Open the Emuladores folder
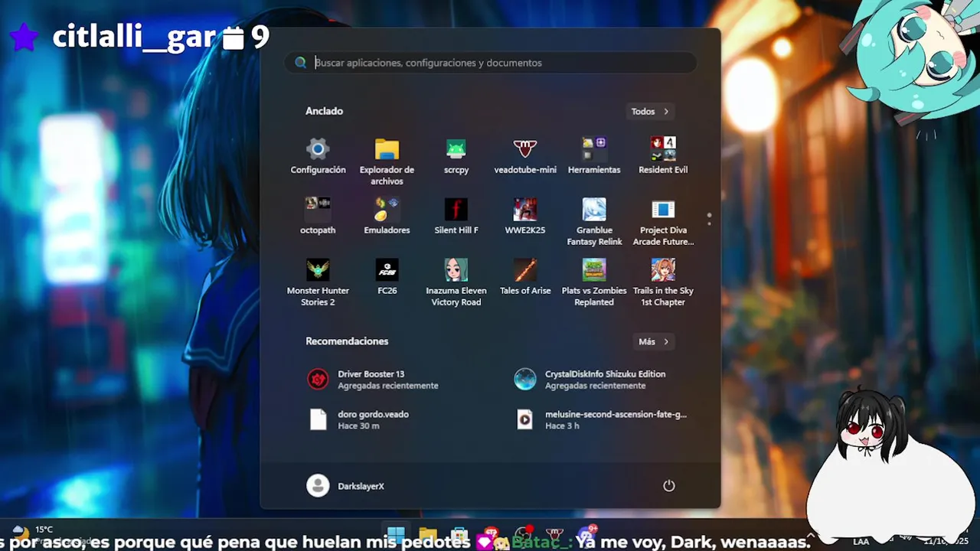Screen dimensions: 980x551 [387, 217]
